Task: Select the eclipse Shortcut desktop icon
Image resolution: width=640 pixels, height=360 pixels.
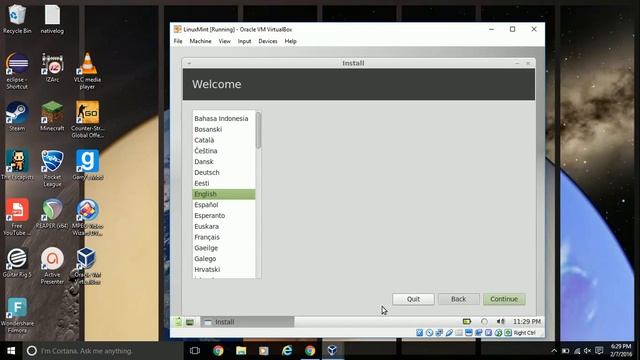Action: 17,71
